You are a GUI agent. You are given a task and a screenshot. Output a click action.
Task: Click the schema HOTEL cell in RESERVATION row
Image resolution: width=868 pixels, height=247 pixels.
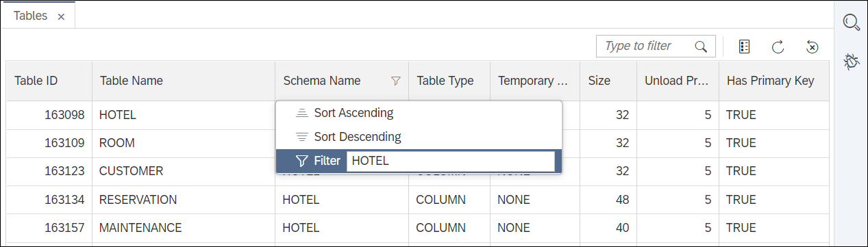tap(342, 200)
